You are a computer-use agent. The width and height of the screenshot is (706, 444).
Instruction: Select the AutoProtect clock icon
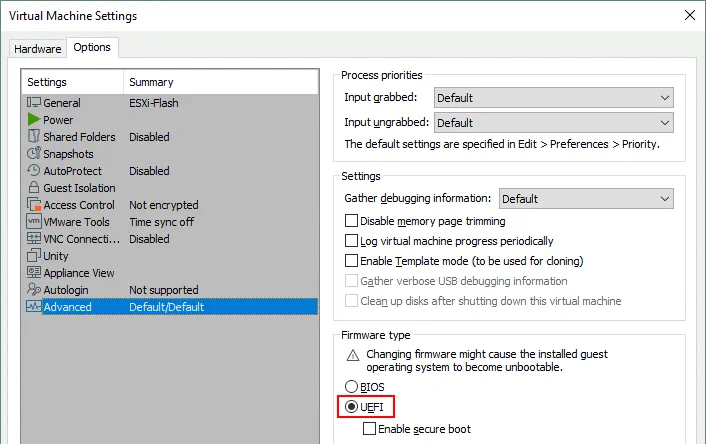(33, 171)
